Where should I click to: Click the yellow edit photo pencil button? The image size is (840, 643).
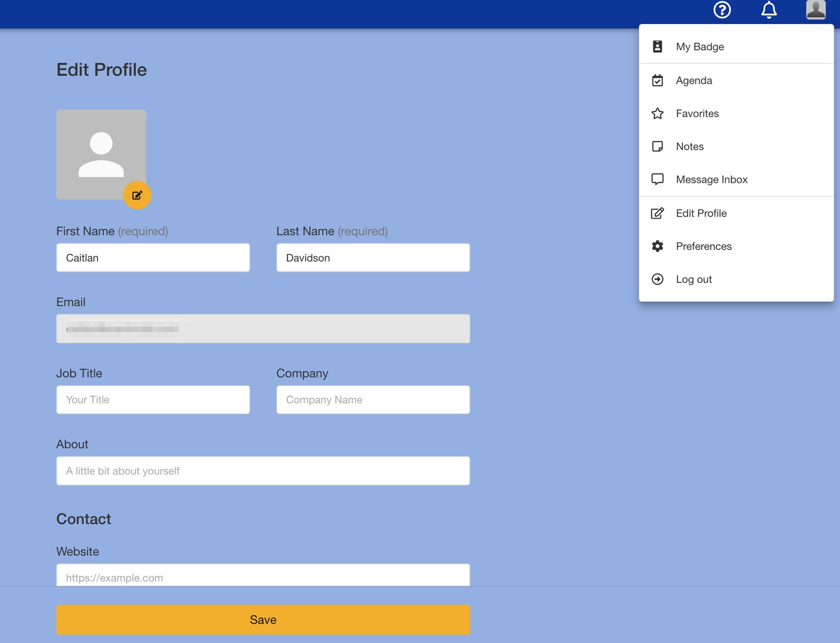[x=137, y=194]
